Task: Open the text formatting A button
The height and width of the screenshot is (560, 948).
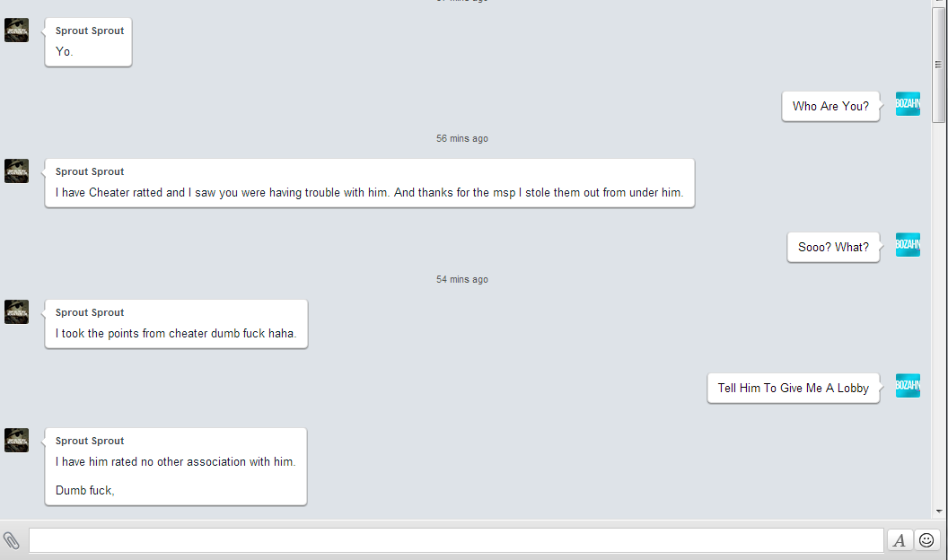Action: [x=899, y=540]
